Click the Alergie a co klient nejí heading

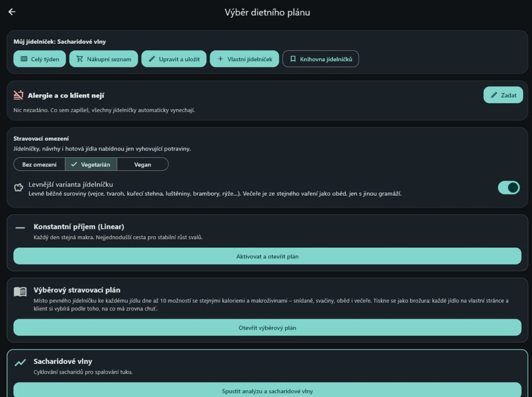[x=66, y=95]
